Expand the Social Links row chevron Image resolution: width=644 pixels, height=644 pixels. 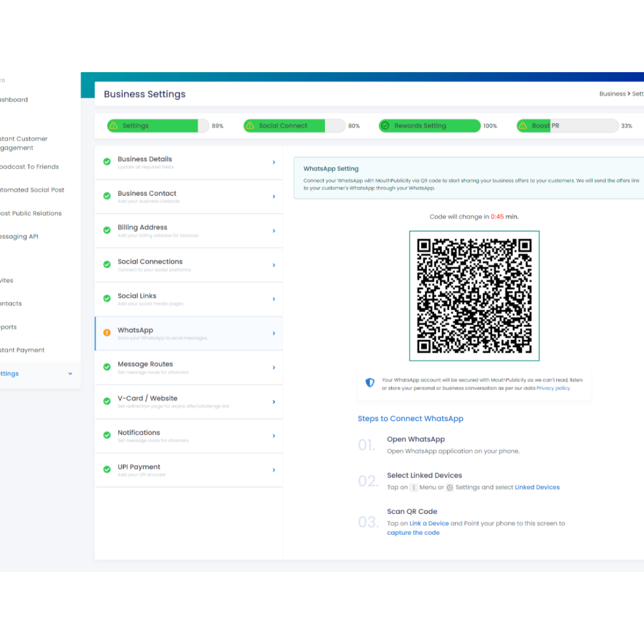point(274,299)
